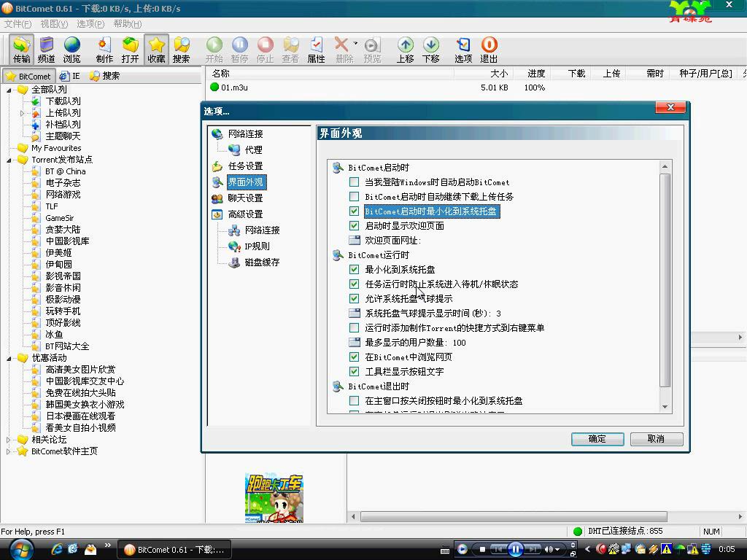
Task: Click the media player pause taskbar control
Action: pyautogui.click(x=515, y=549)
